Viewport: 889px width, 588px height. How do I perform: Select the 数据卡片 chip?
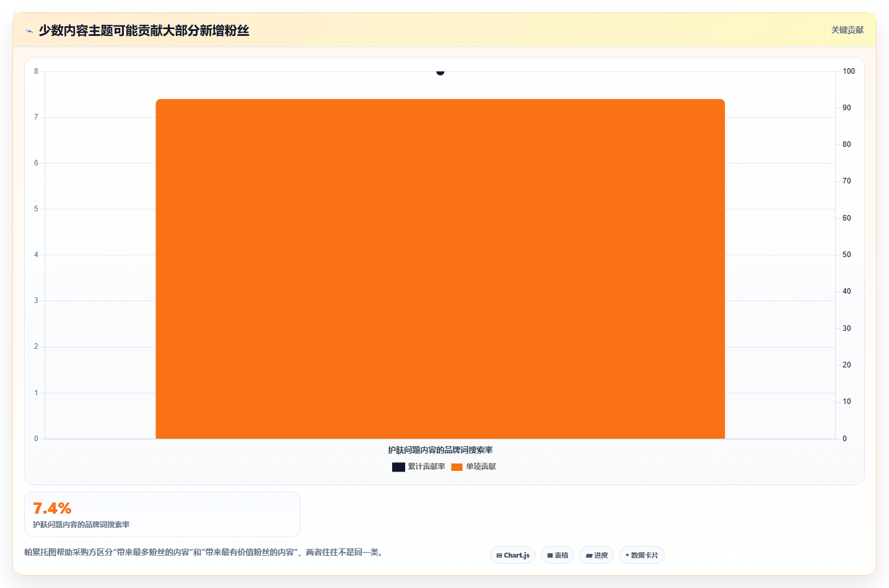(x=642, y=555)
